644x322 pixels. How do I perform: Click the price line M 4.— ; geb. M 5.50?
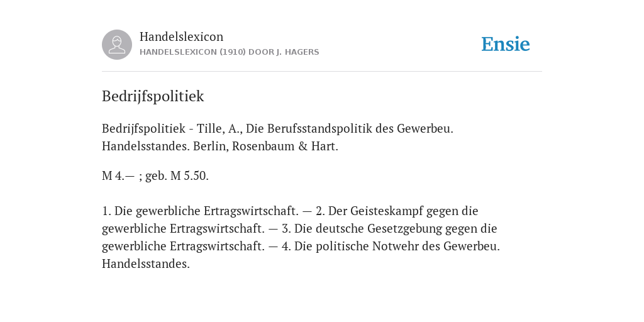[155, 176]
